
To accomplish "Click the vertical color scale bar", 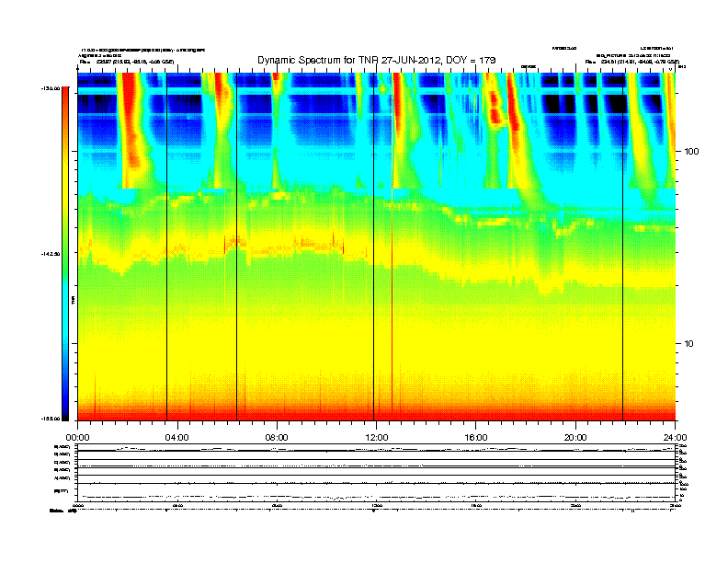I will 65,253.
